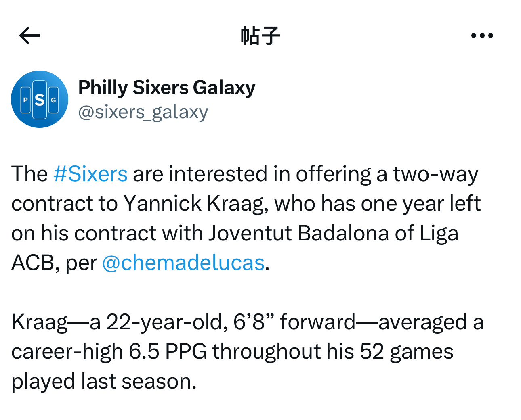
Task: Open the #Sixers hashtag
Action: (90, 174)
